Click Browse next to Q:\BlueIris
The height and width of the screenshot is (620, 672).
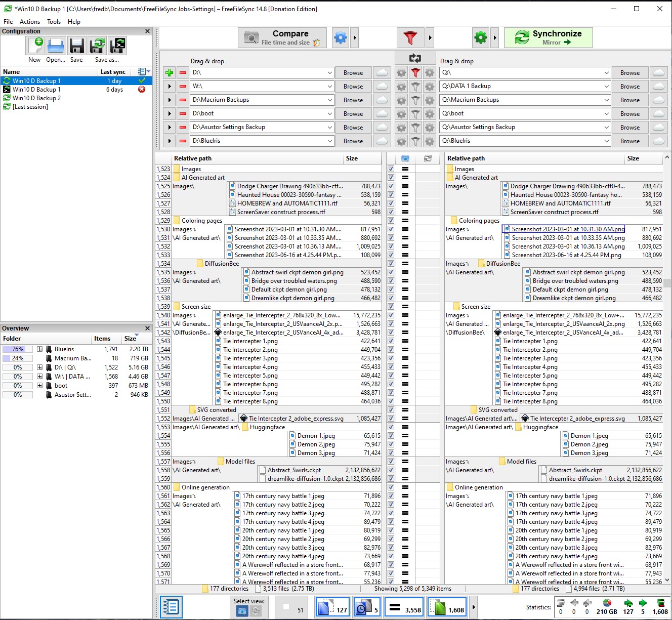click(x=630, y=141)
